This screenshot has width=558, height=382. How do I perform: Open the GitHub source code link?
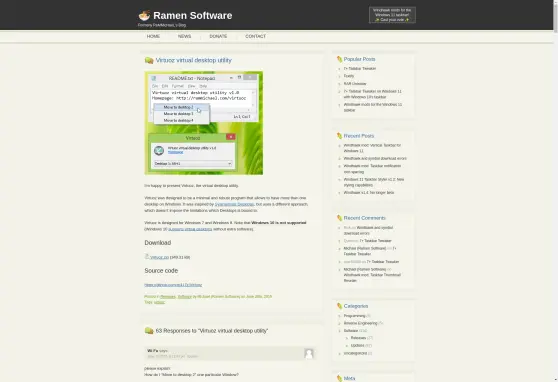173,285
